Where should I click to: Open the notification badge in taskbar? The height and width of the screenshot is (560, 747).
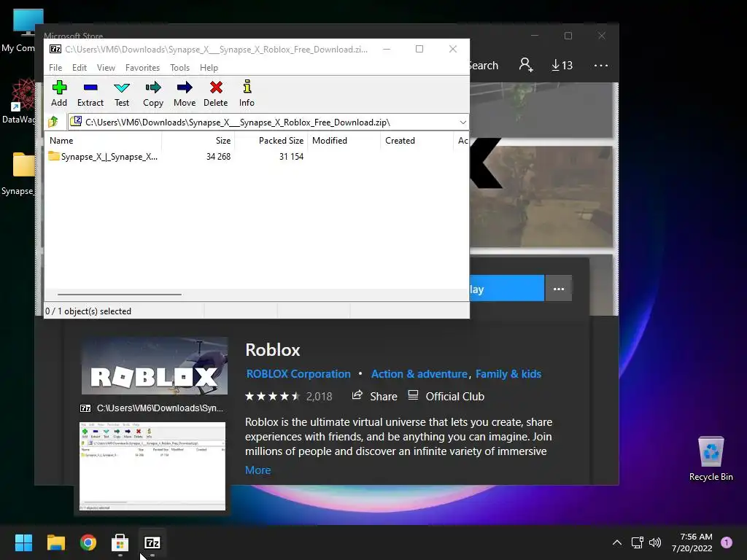coord(727,542)
